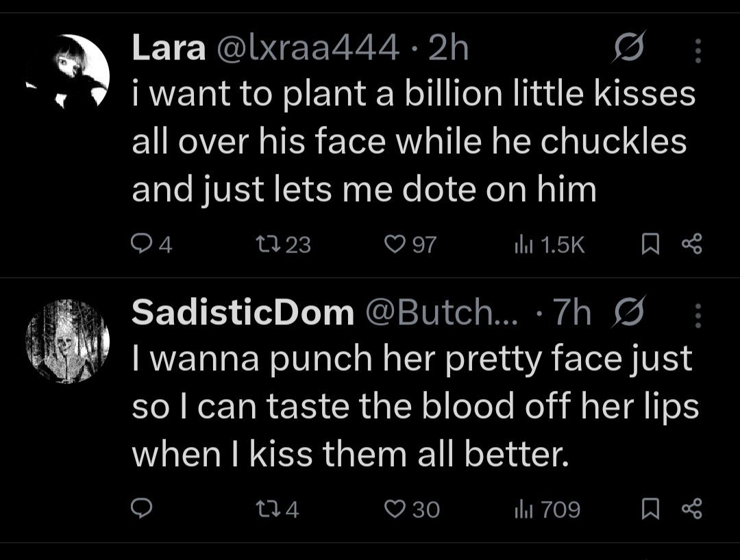This screenshot has height=560, width=740.
Task: Open SadisticDom's profile avatar
Action: [67, 342]
